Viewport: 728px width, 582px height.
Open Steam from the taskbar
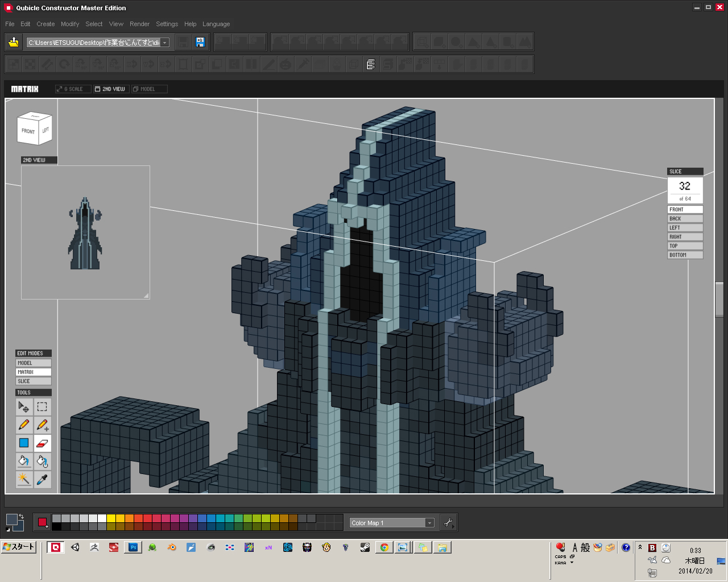[365, 547]
